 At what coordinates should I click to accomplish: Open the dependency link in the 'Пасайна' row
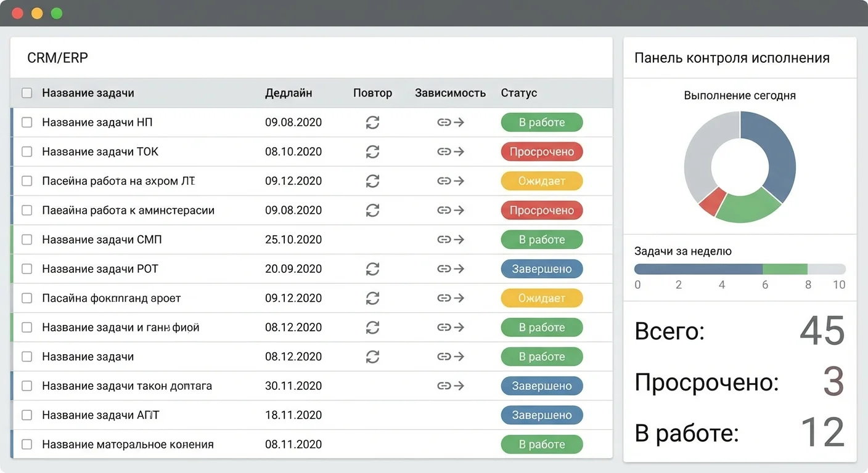coord(451,298)
